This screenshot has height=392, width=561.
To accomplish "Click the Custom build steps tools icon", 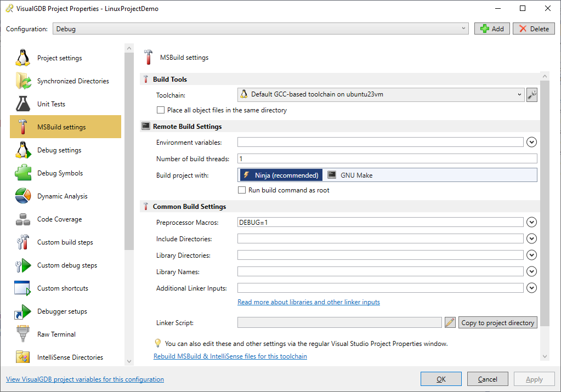I will (x=22, y=242).
